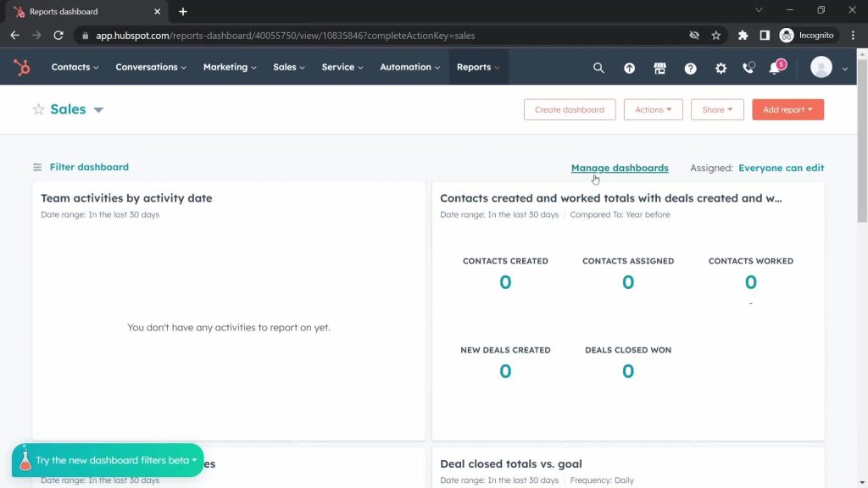
Task: Toggle the browser side panel icon
Action: click(x=765, y=36)
